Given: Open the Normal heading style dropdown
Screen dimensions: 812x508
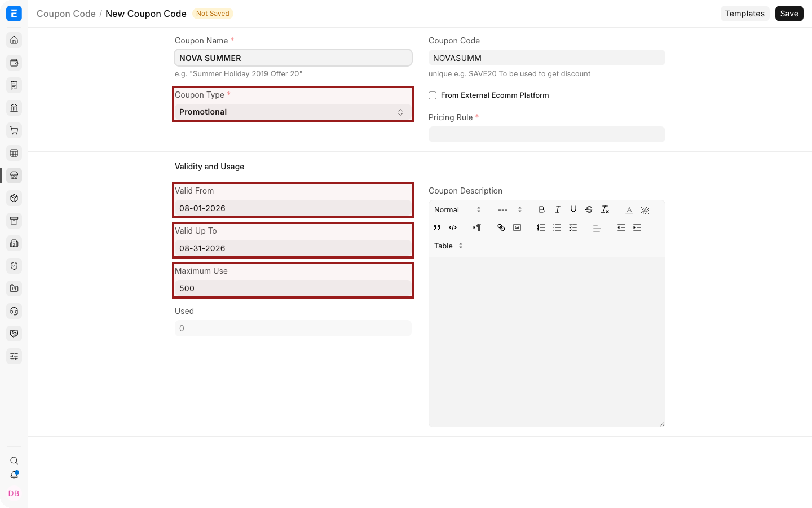Looking at the screenshot, I should pos(457,209).
